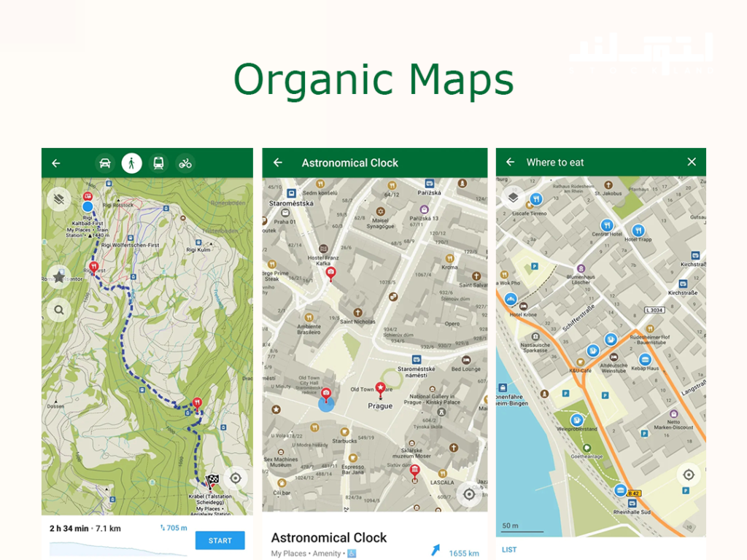Image resolution: width=747 pixels, height=560 pixels.
Task: Tap Weinprobierstand marker
Action: pos(577,420)
